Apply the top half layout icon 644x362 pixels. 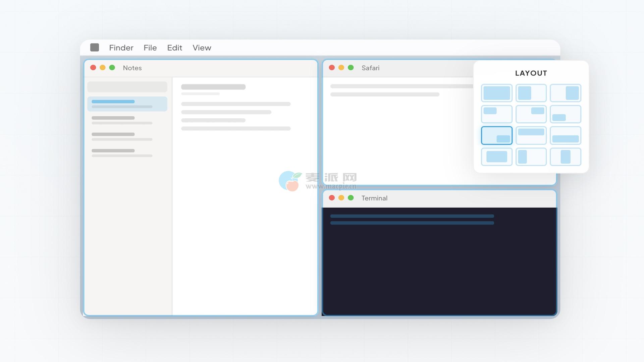531,135
